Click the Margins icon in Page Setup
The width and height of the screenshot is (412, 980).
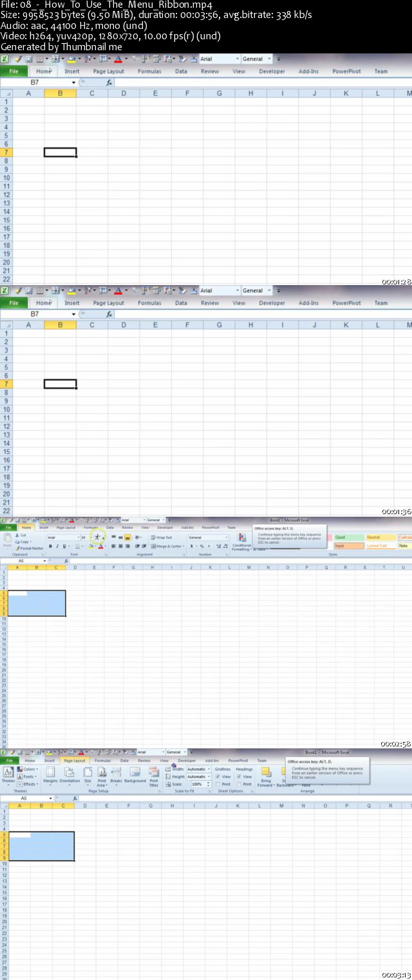click(x=50, y=772)
